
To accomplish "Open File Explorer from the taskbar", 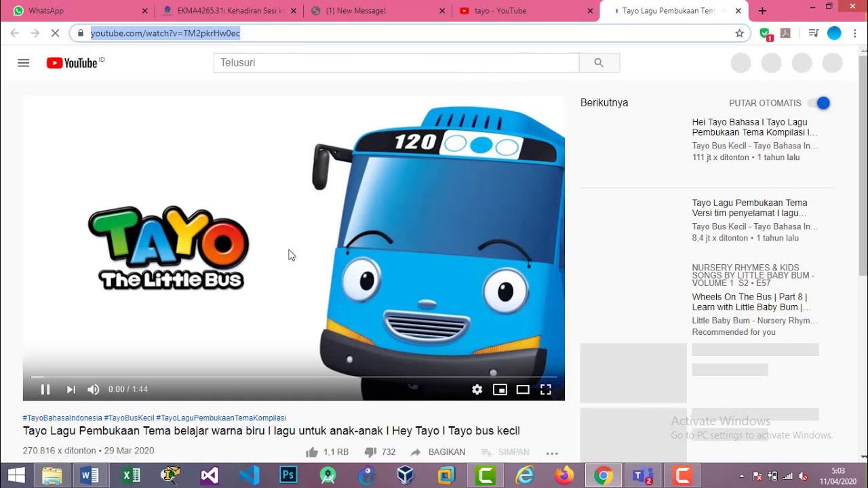I will pyautogui.click(x=52, y=475).
